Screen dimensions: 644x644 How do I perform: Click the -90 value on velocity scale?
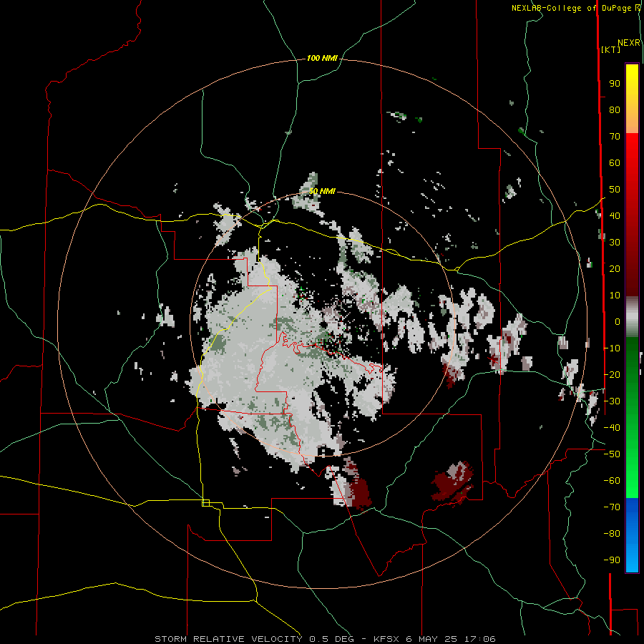612,560
